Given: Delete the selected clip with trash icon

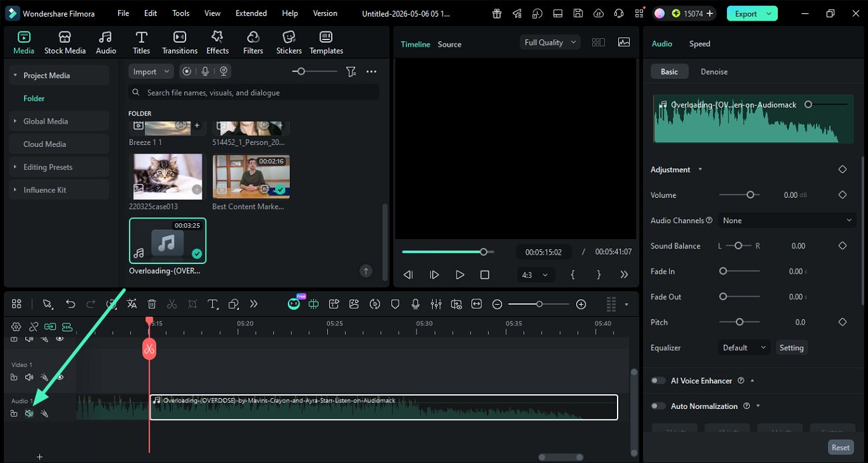Looking at the screenshot, I should tap(152, 304).
